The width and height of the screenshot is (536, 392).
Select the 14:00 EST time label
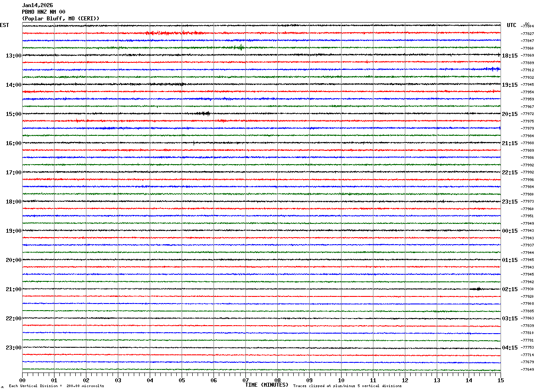tap(14, 85)
